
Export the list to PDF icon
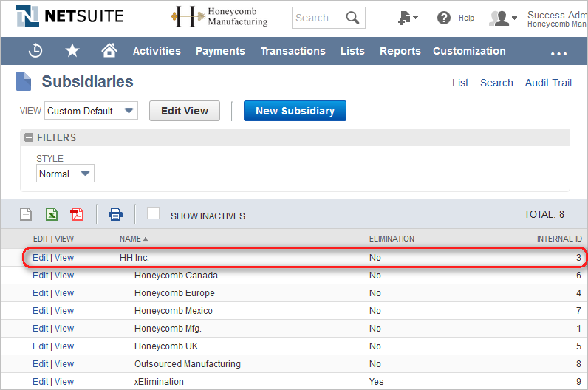pos(77,214)
